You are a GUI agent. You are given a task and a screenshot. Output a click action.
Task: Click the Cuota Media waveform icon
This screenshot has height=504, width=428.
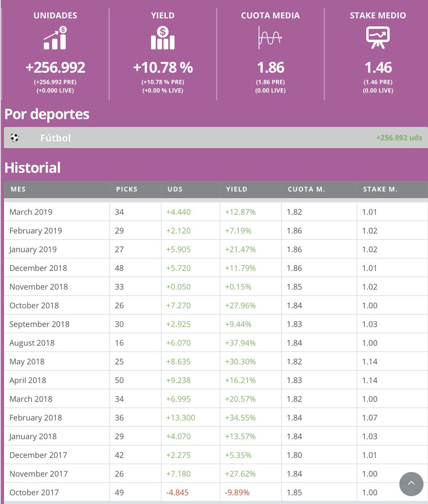(270, 38)
